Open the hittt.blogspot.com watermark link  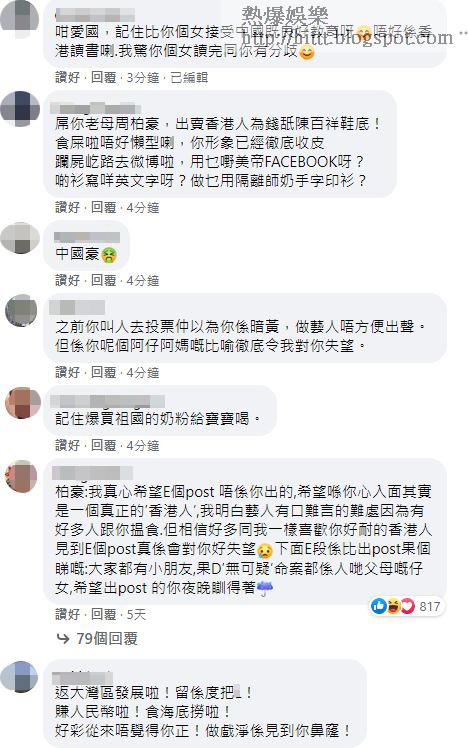click(347, 38)
